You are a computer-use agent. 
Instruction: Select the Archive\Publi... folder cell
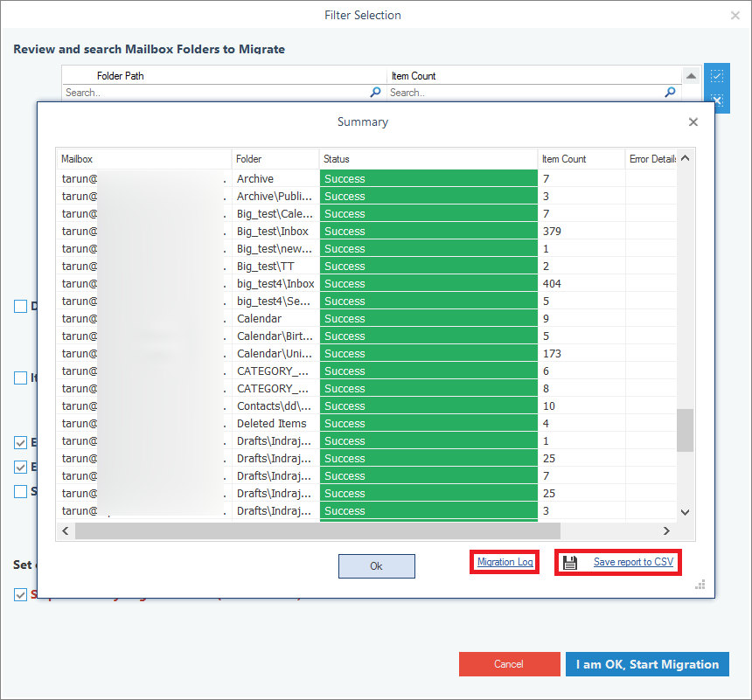[275, 196]
